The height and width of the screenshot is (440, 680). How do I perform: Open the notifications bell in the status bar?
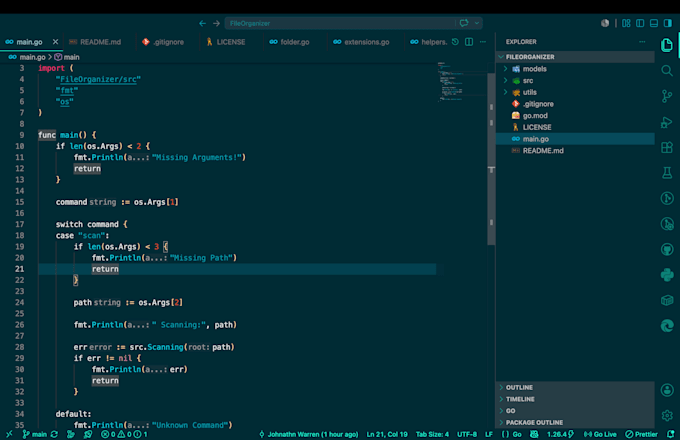point(671,434)
